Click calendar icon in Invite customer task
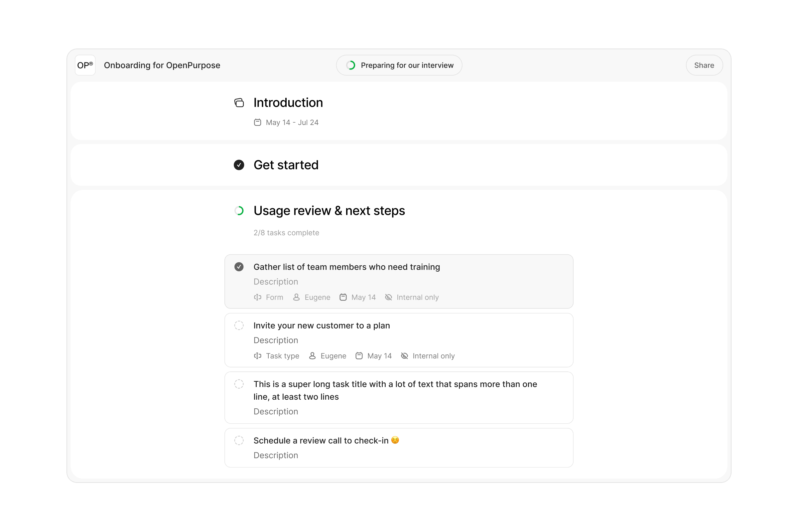This screenshot has height=532, width=798. (x=359, y=356)
